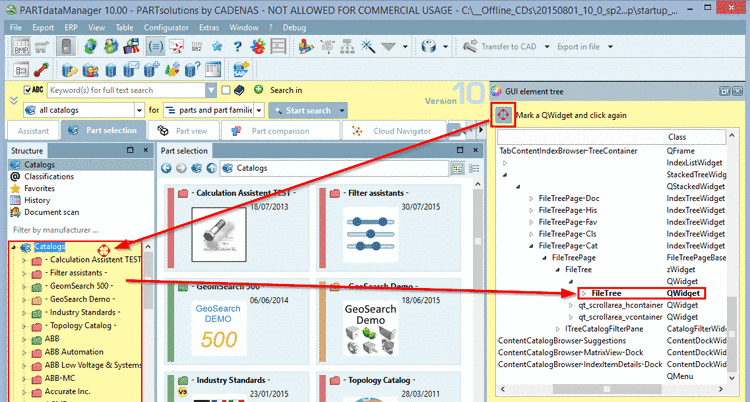Image resolution: width=750 pixels, height=402 pixels.
Task: Click the magic wand toolbar icon
Action: coord(368,46)
